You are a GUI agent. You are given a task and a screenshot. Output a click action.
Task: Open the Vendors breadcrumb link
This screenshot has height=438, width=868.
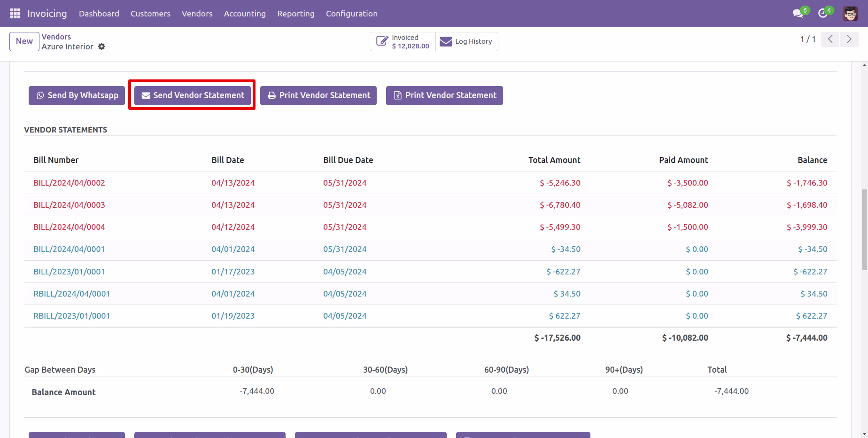[56, 37]
